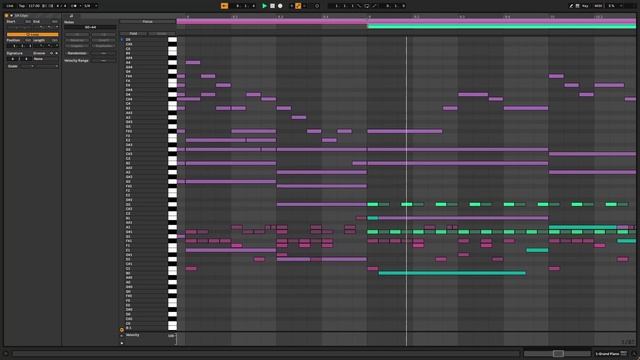
Task: Click the Reverse notes button
Action: click(x=77, y=40)
